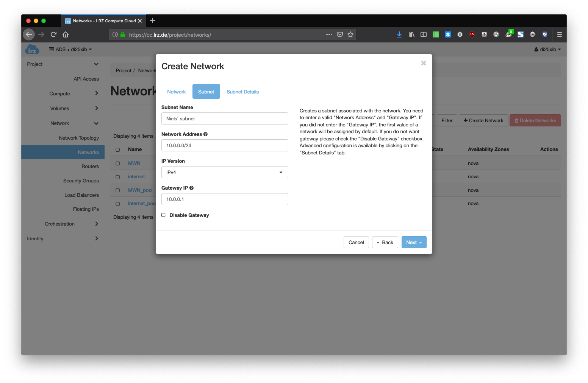Screen dimensions: 588x383
Task: Enable the Disable Gateway checkbox
Action: click(x=164, y=215)
